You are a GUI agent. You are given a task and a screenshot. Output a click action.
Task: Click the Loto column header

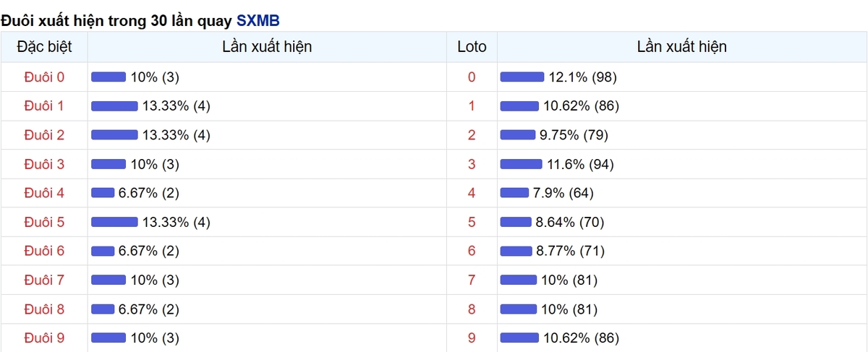coord(472,47)
